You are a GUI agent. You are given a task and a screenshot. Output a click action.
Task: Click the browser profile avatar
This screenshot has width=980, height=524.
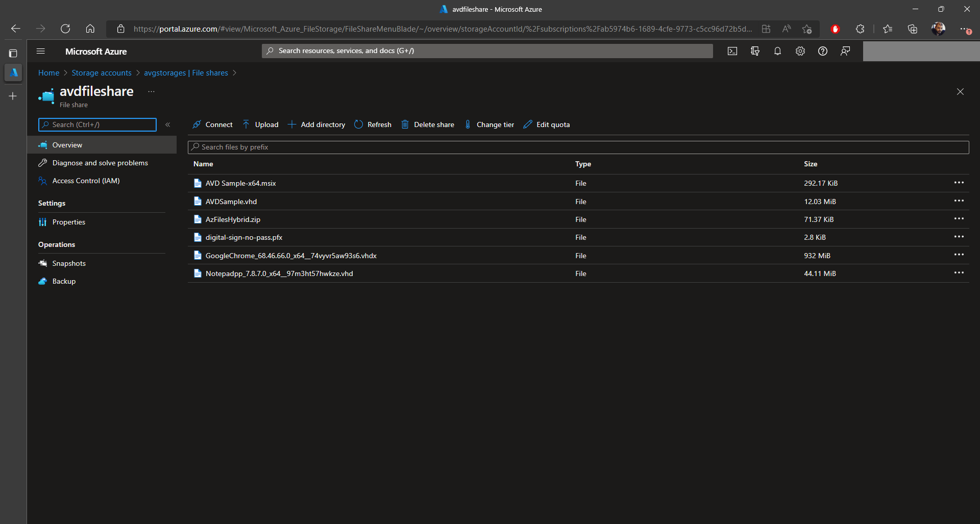point(938,29)
